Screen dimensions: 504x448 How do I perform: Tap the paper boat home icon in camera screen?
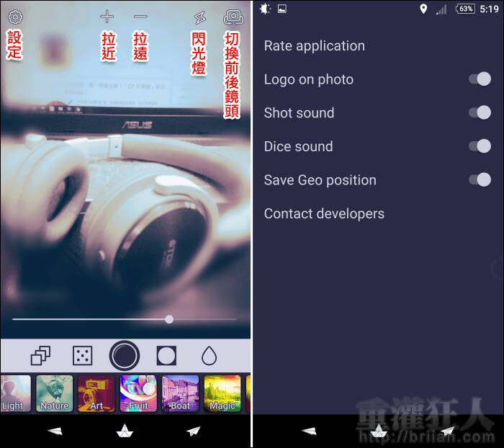(x=125, y=431)
